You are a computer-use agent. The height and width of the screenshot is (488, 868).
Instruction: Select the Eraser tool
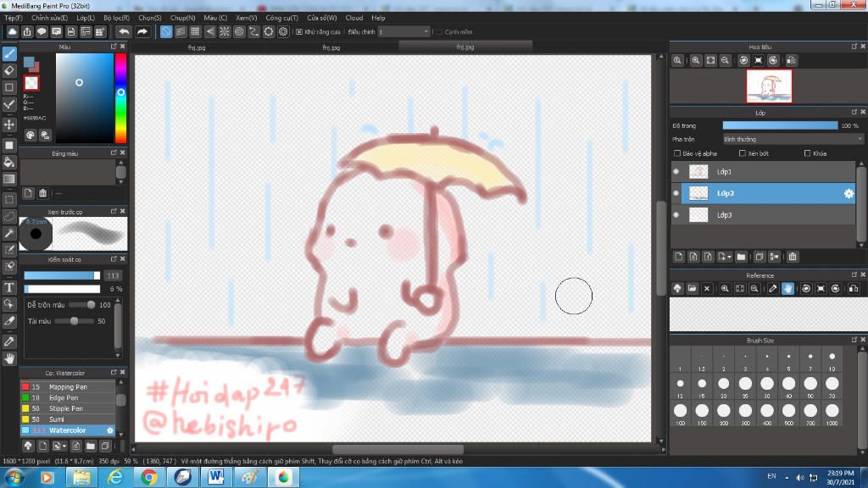pyautogui.click(x=8, y=70)
